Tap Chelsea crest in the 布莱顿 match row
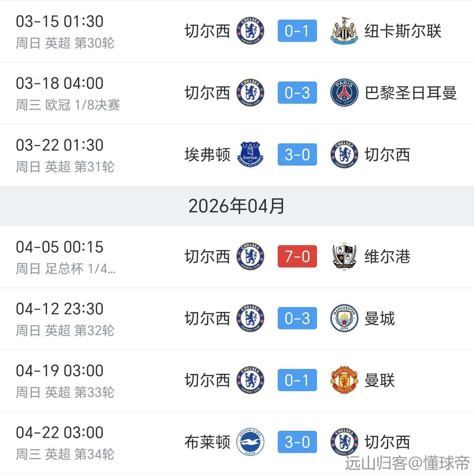 tap(344, 442)
